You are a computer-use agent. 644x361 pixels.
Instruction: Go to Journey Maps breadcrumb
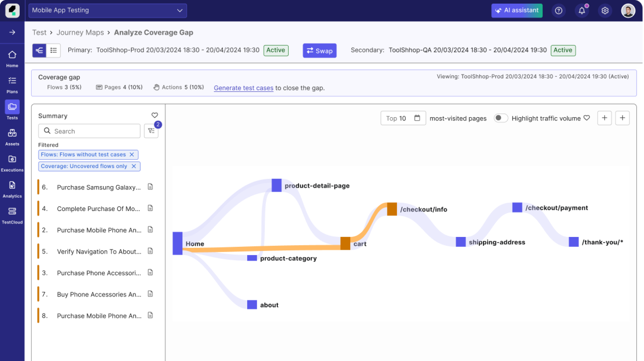pyautogui.click(x=80, y=32)
